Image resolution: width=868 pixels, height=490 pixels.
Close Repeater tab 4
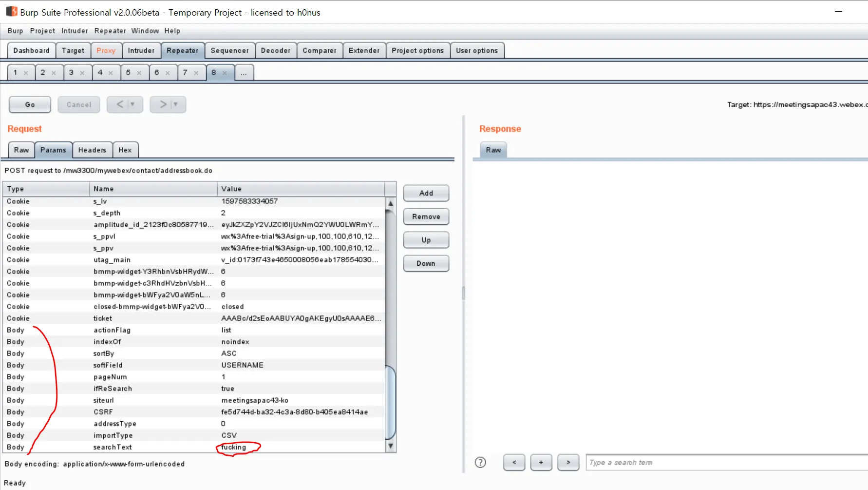111,73
